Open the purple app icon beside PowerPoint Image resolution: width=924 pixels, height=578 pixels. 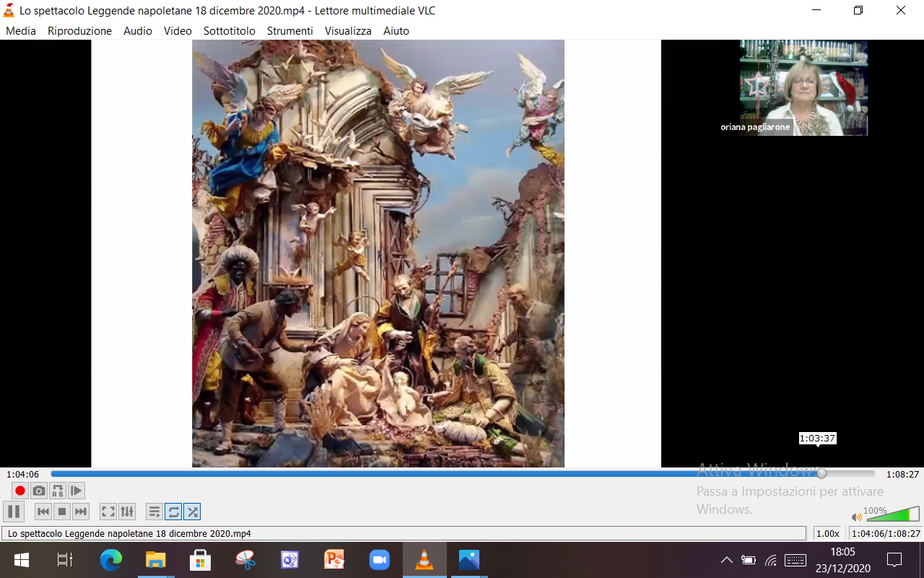pyautogui.click(x=290, y=560)
